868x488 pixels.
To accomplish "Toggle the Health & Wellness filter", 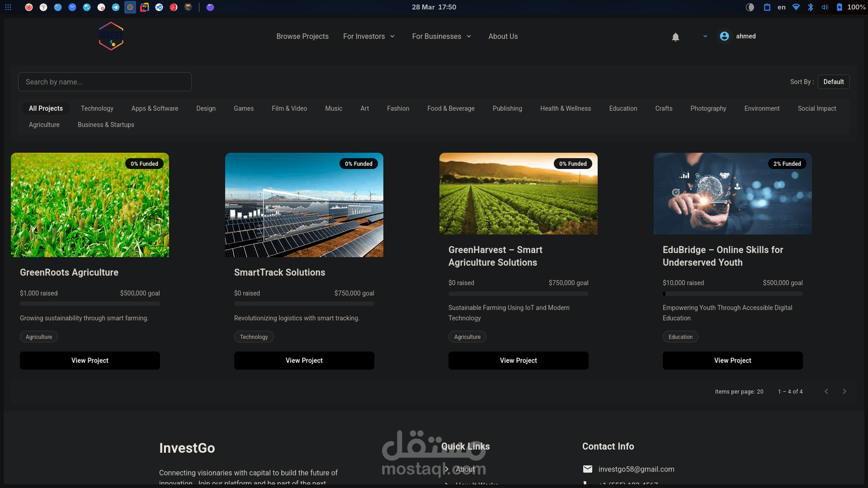I will point(566,108).
